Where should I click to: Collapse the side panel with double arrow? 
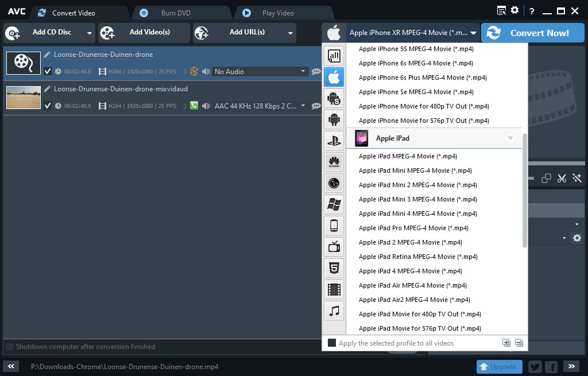pyautogui.click(x=571, y=366)
